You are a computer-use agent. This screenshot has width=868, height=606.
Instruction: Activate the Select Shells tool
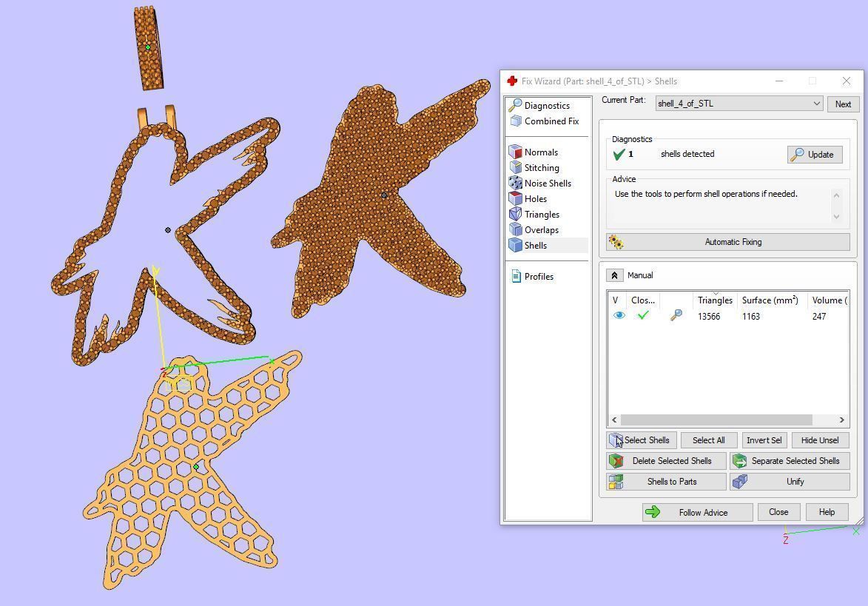point(641,440)
